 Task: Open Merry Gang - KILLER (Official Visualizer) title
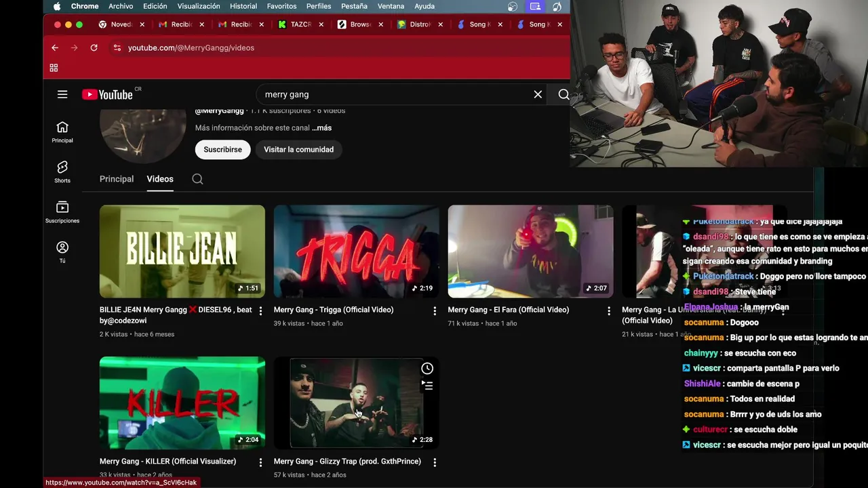(x=168, y=461)
